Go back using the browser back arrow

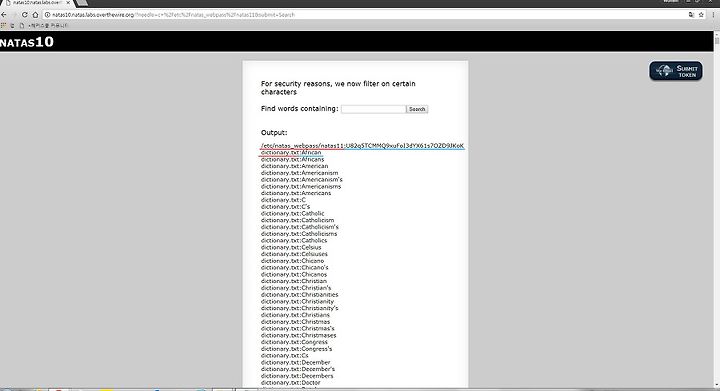[x=4, y=15]
